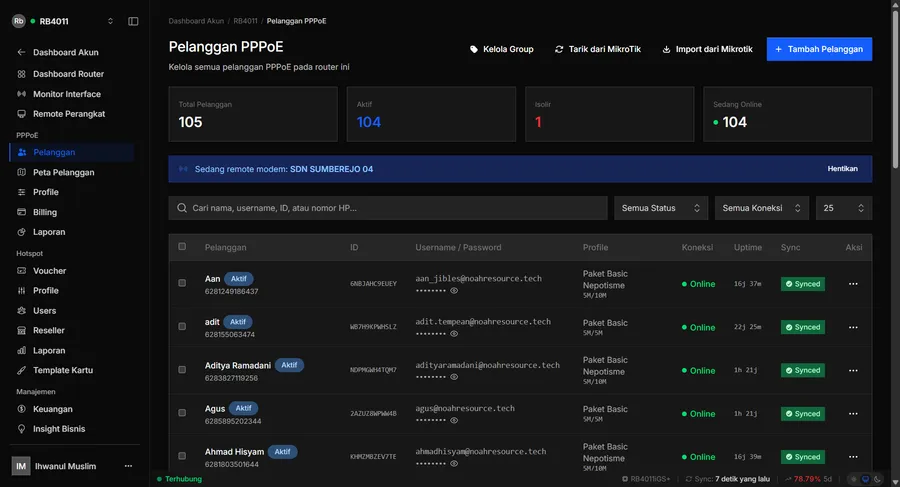Open the actions menu for the Agus row
The image size is (900, 487).
pos(853,413)
